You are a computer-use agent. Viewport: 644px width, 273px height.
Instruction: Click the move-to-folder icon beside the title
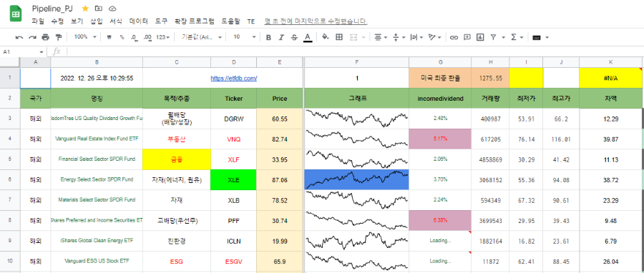pos(99,9)
